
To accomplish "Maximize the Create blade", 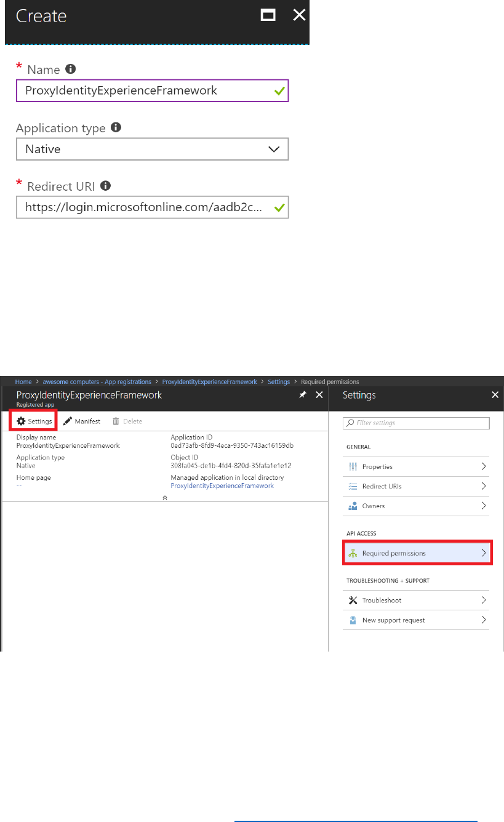I will pyautogui.click(x=268, y=15).
